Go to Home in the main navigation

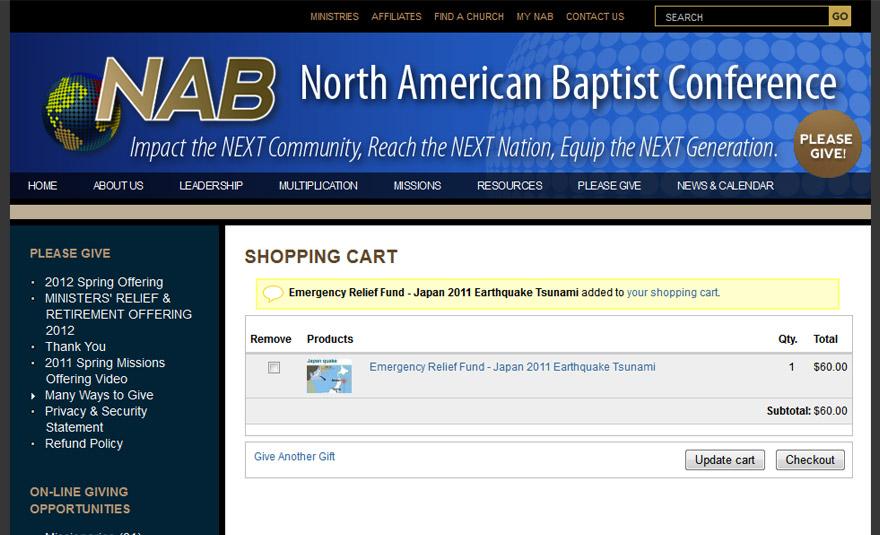point(43,186)
